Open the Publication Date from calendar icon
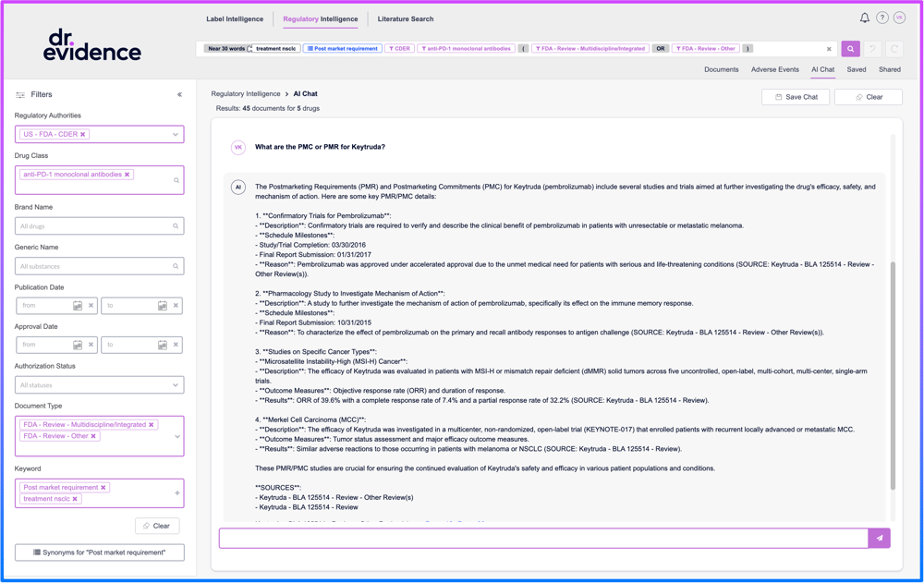 (x=78, y=305)
